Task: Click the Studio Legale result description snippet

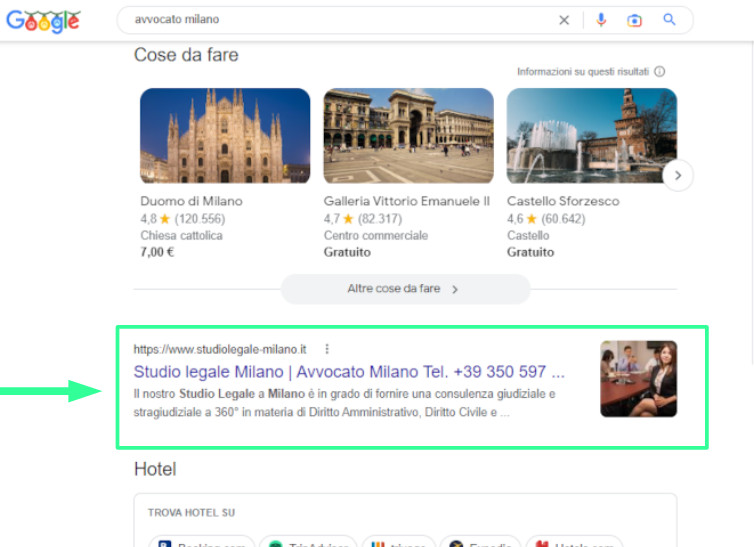Action: (344, 403)
